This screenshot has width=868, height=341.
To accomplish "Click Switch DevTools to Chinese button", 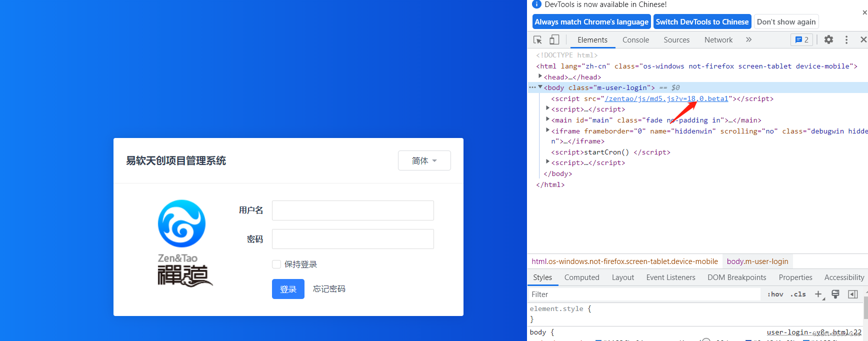I will (x=702, y=21).
